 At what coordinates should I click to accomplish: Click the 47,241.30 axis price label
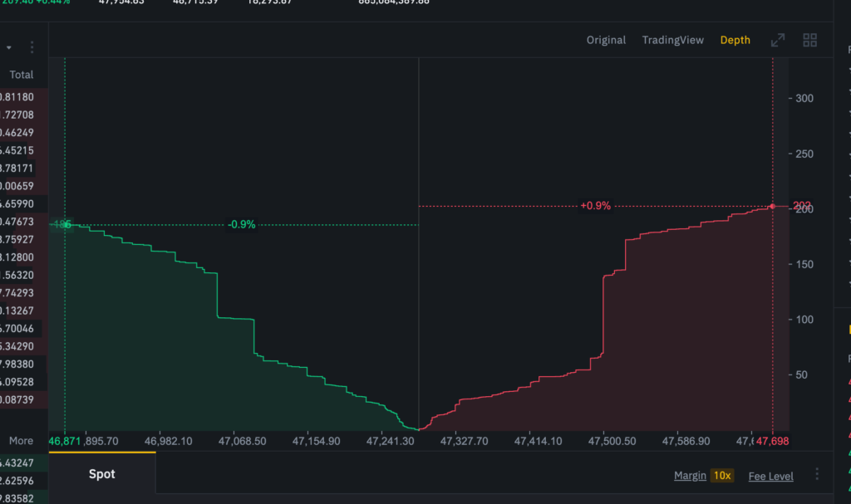tap(389, 441)
